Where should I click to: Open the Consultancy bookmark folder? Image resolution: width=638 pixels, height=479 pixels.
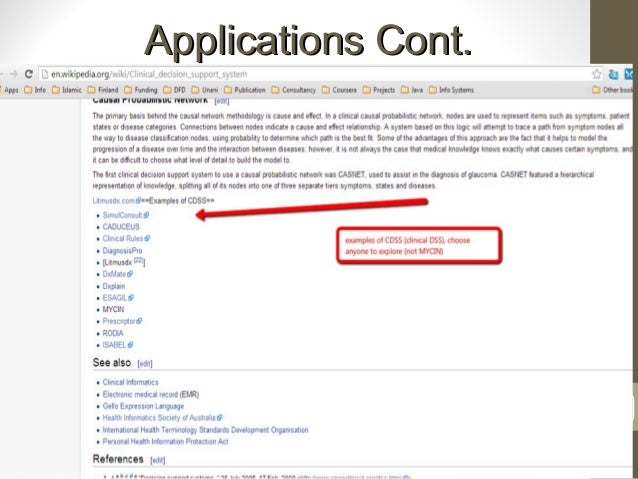[x=293, y=90]
